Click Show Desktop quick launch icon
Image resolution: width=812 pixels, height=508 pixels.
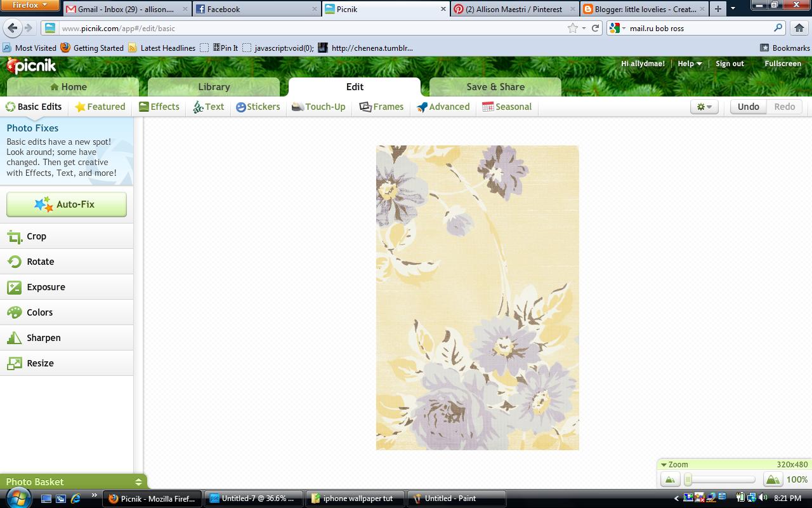tap(46, 498)
